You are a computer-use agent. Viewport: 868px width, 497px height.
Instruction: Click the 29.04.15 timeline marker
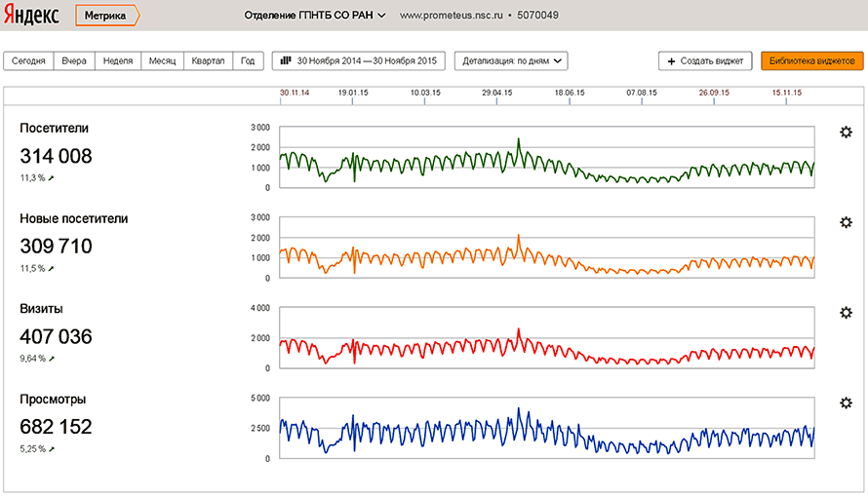pyautogui.click(x=497, y=93)
